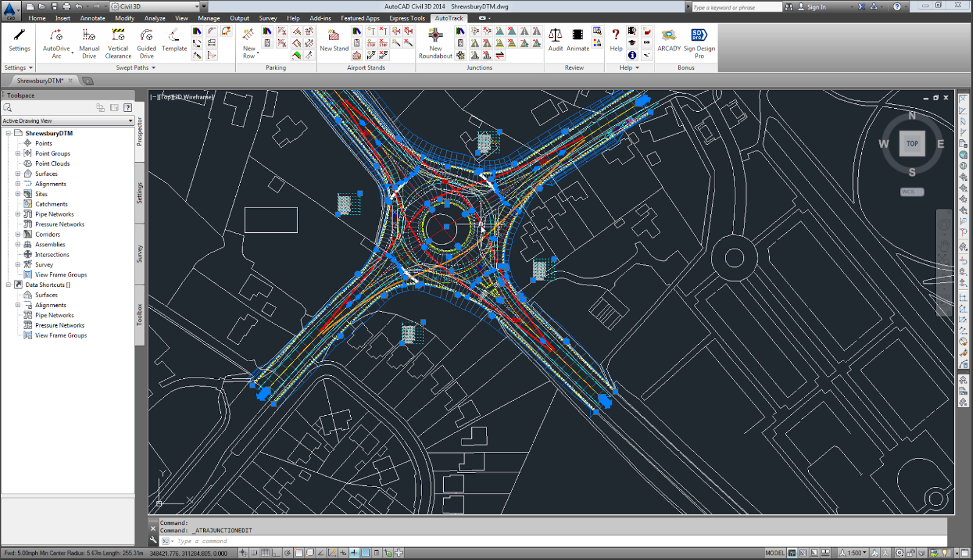The width and height of the screenshot is (973, 560).
Task: Expand the Alignments node in Toolspace
Action: pos(19,184)
